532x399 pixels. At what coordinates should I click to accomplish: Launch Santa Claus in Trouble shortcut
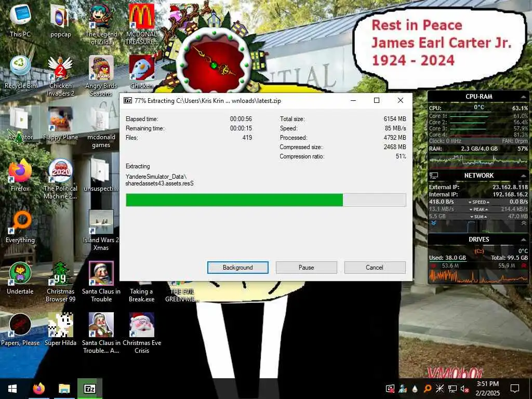pos(101,282)
